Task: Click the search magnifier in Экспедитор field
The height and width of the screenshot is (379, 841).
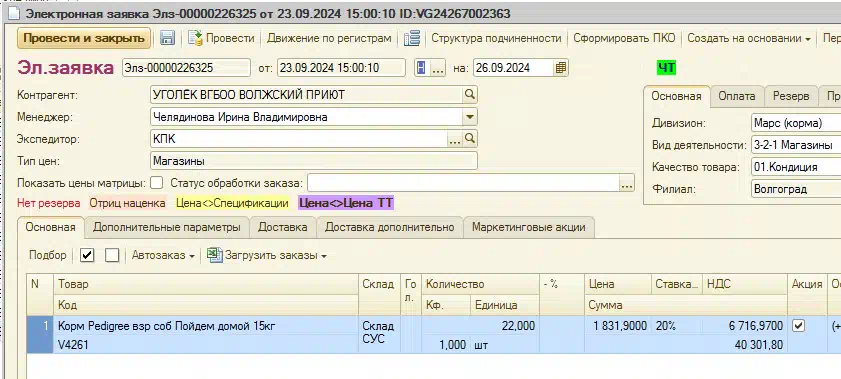Action: pos(469,139)
